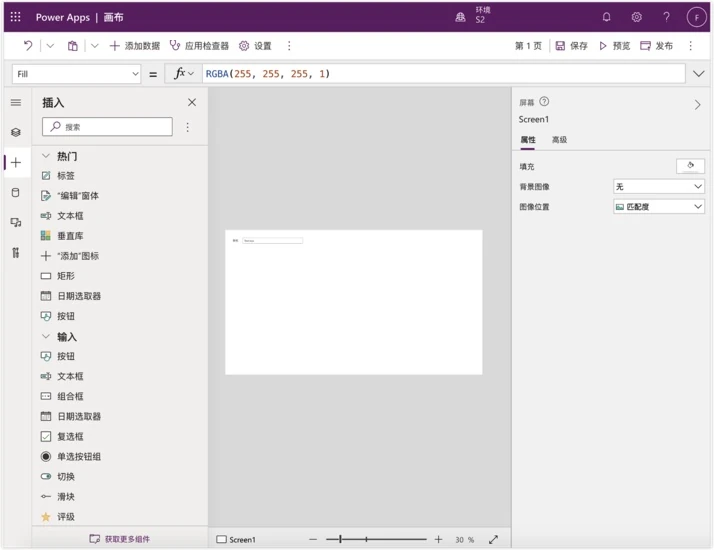Insert a 标签 label control

57,176
